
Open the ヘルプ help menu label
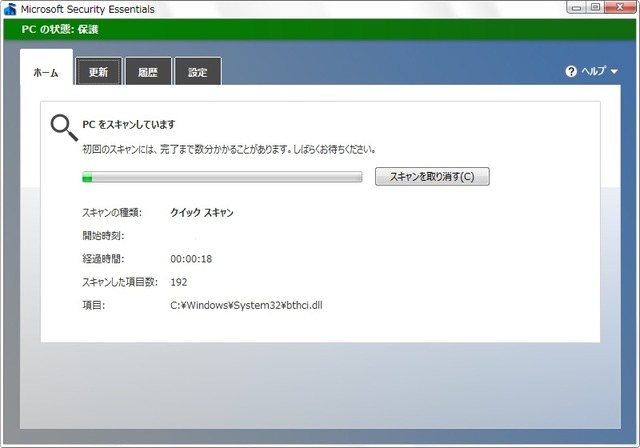pos(594,71)
